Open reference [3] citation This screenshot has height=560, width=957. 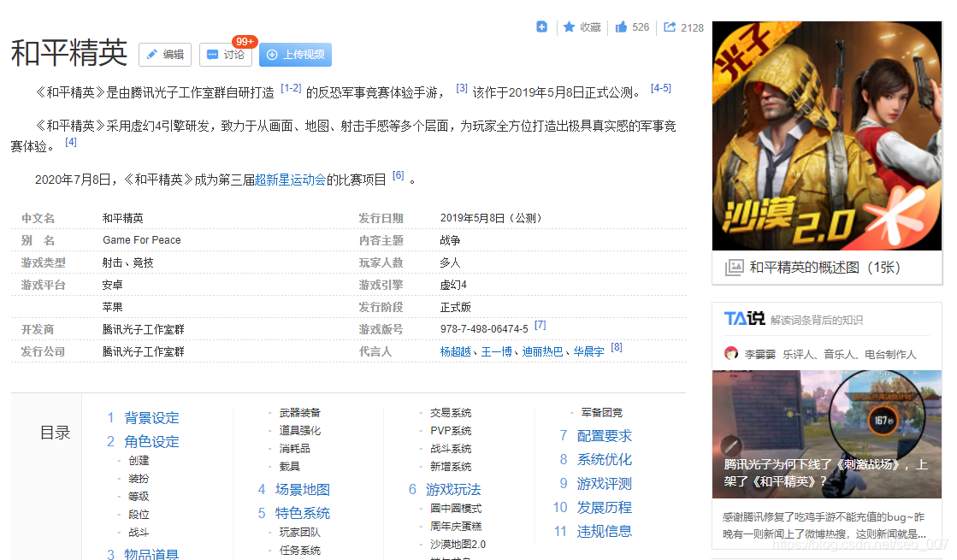pyautogui.click(x=462, y=88)
